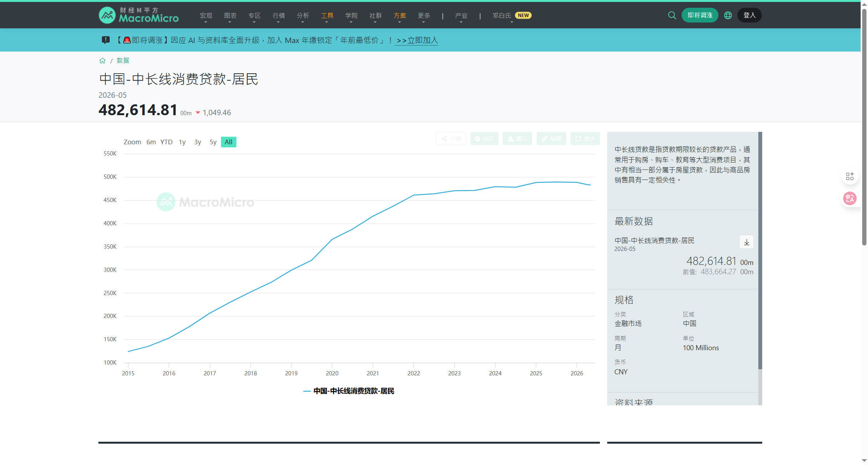Viewport: 868px width, 465px height.
Task: Set chart zoom to YTD
Action: [x=167, y=142]
